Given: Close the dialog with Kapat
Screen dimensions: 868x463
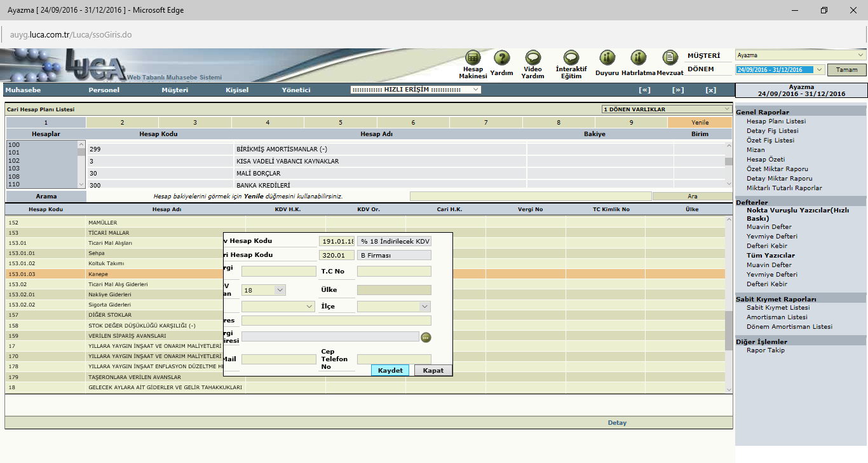Looking at the screenshot, I should click(433, 370).
